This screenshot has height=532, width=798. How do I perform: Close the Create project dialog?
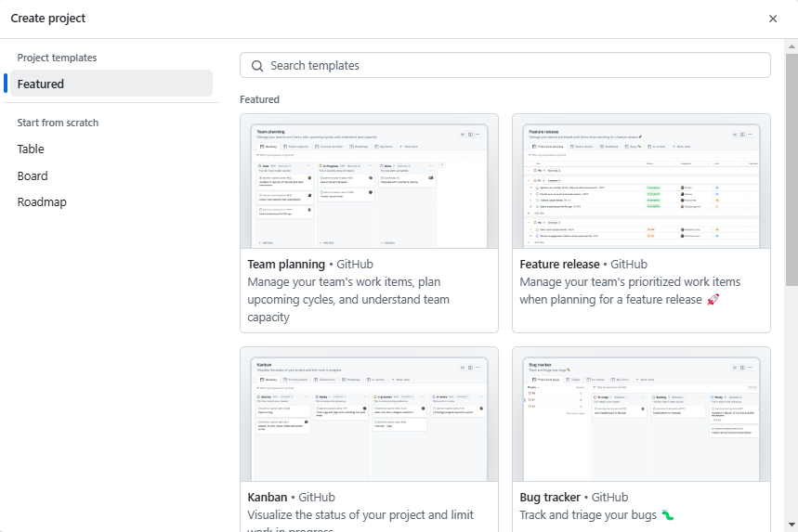click(773, 19)
